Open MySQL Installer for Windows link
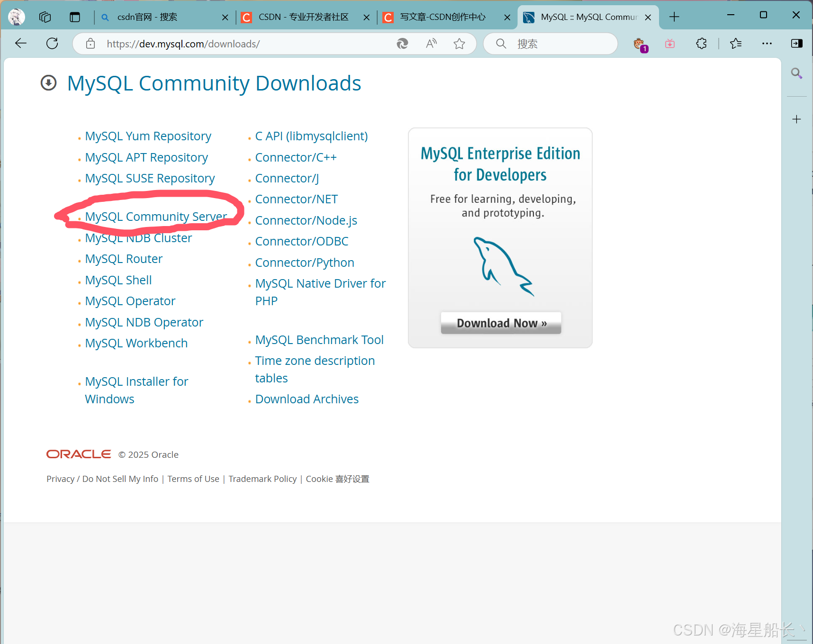 tap(136, 390)
